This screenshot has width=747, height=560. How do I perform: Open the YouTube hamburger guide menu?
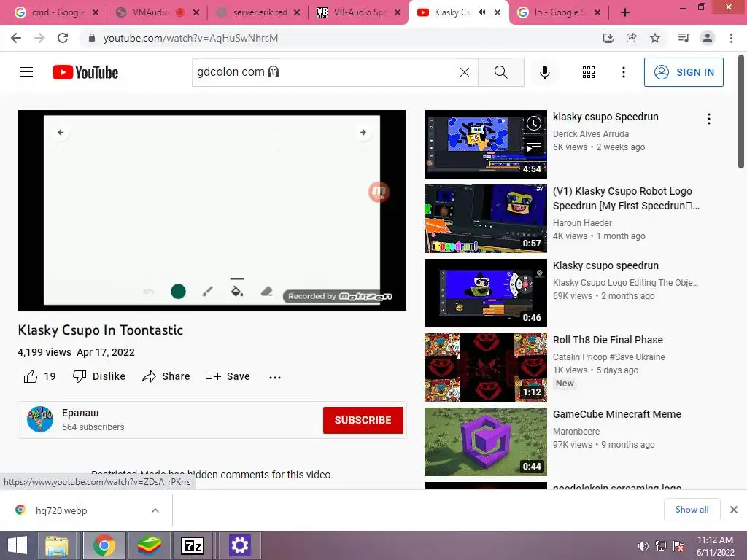point(26,72)
